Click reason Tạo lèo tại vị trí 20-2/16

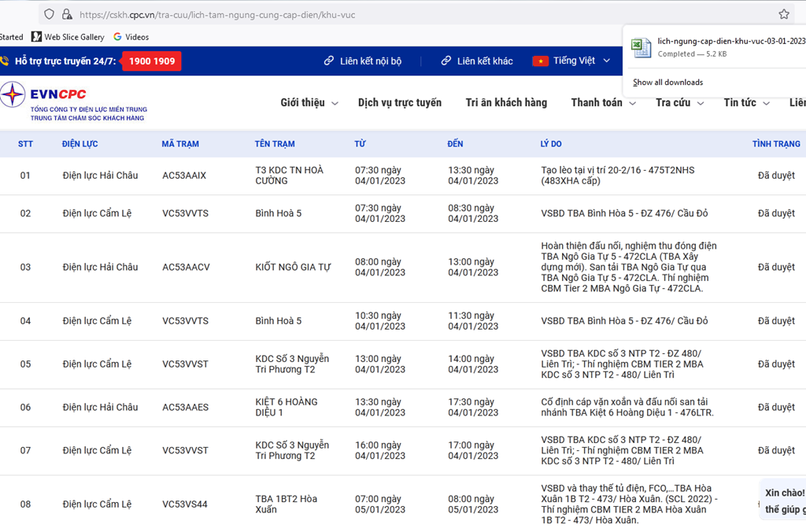tap(617, 175)
